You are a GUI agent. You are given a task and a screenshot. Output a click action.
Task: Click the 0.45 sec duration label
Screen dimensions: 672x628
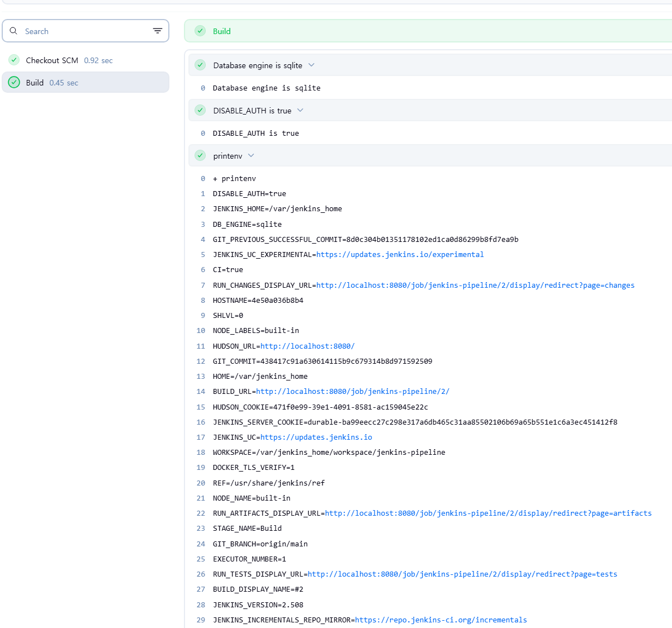point(64,83)
